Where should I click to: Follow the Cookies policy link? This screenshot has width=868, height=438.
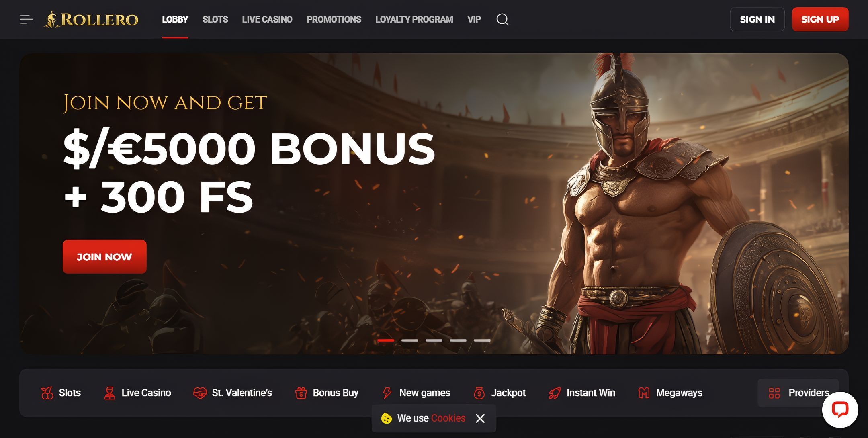[448, 418]
